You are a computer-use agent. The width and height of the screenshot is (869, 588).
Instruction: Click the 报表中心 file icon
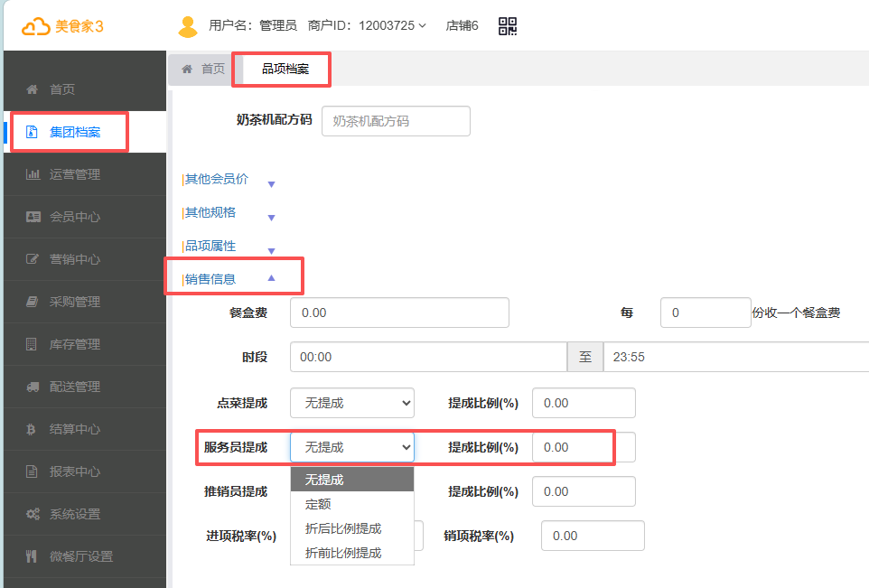(x=32, y=471)
